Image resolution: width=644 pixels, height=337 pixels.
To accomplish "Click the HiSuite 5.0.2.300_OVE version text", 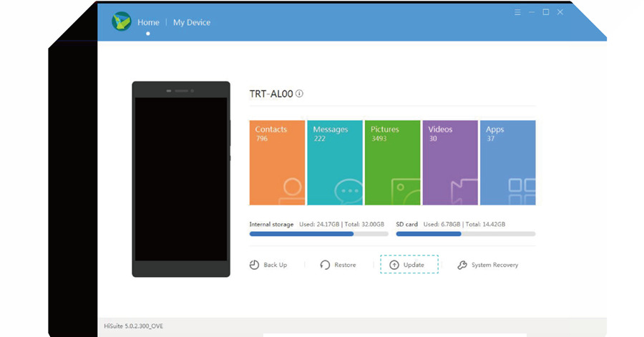I will coord(134,326).
